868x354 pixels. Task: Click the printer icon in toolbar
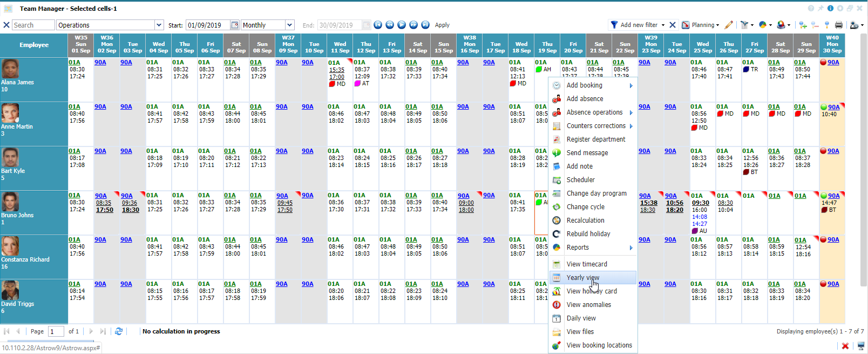[838, 25]
